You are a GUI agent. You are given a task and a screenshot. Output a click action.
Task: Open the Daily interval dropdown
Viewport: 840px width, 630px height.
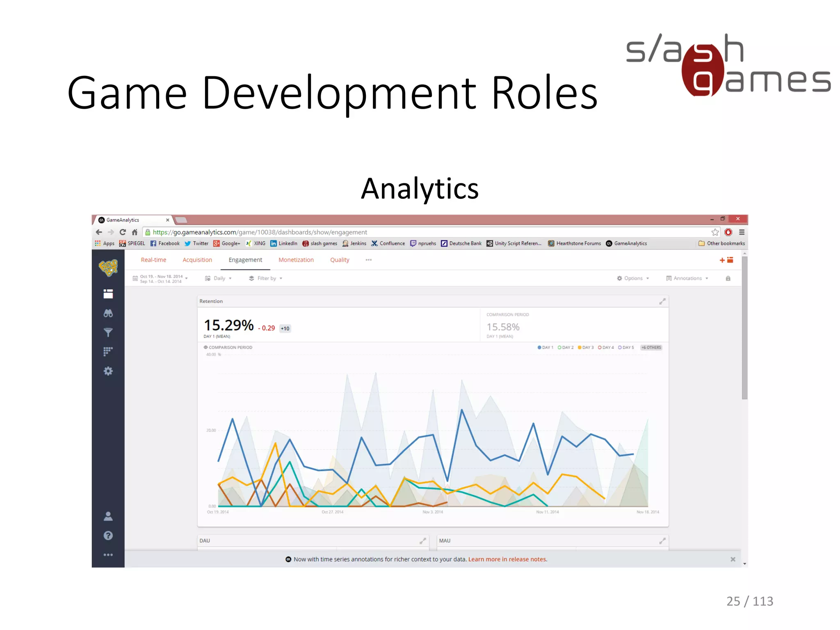(219, 278)
